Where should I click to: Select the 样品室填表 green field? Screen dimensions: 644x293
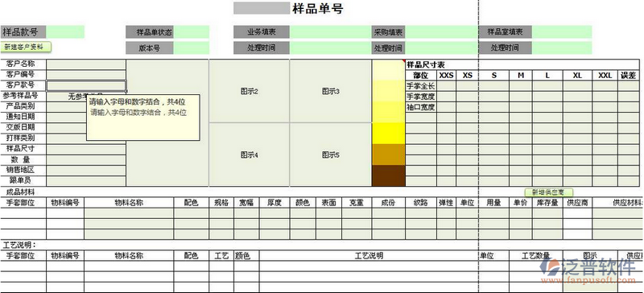click(562, 31)
